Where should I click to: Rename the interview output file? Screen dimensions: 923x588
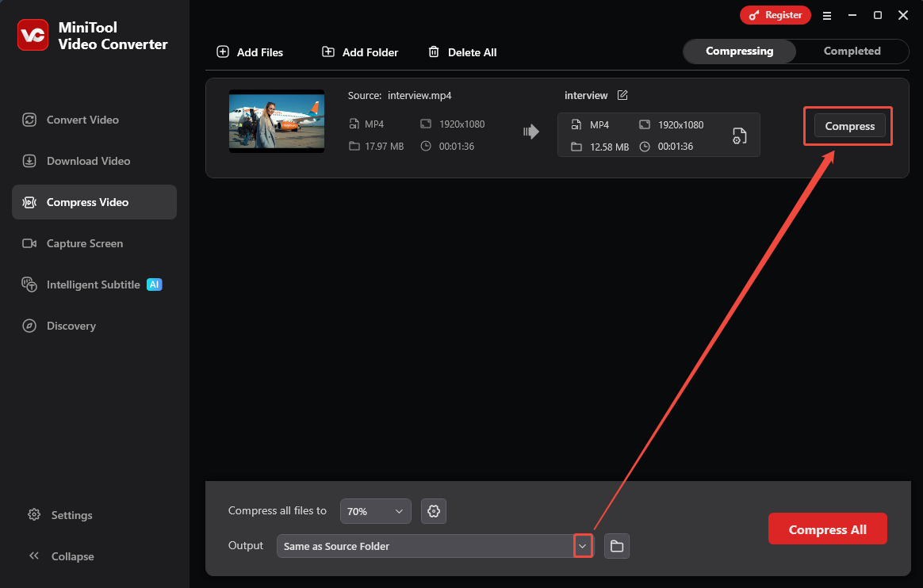622,95
